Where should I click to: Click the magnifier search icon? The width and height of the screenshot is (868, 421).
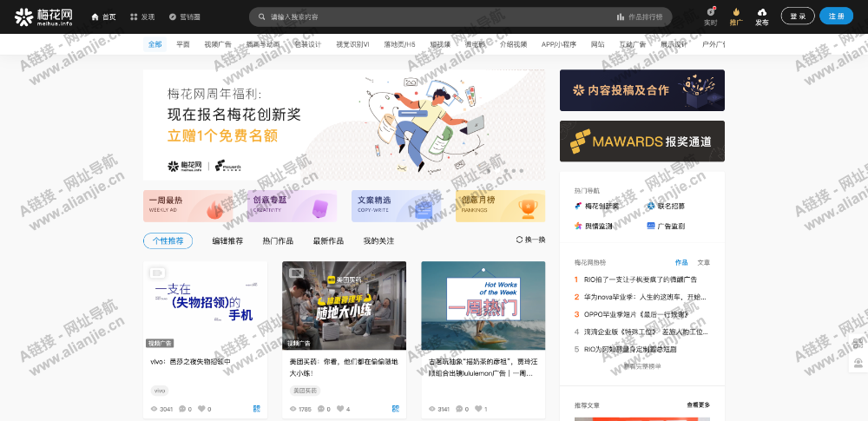260,17
